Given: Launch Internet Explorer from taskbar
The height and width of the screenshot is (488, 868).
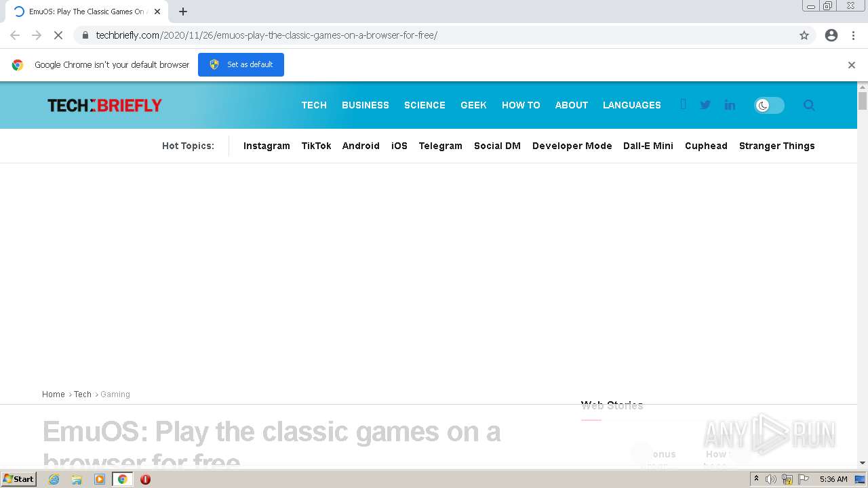Looking at the screenshot, I should click(x=54, y=479).
